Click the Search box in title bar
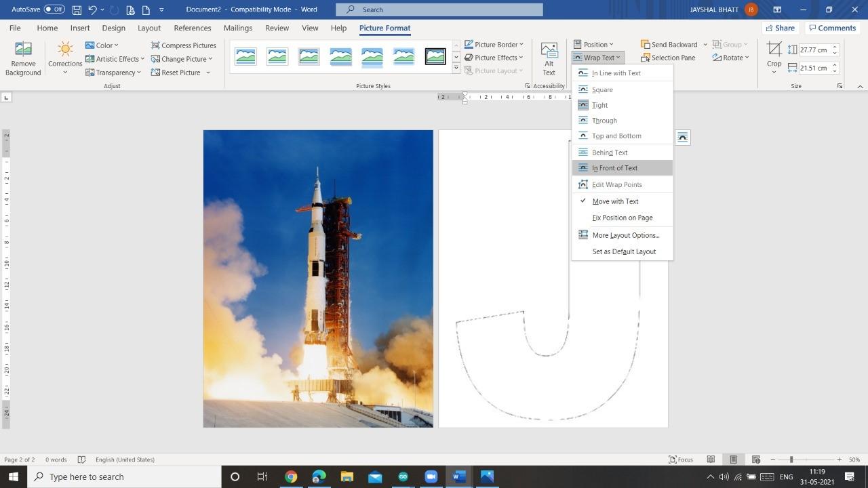The image size is (868, 488). point(439,9)
